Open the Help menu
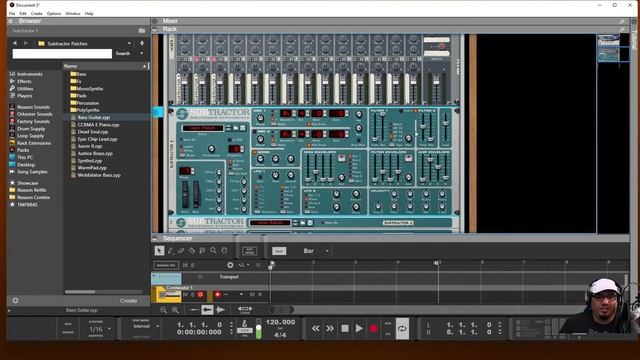Viewport: 640px width, 360px height. coord(89,13)
